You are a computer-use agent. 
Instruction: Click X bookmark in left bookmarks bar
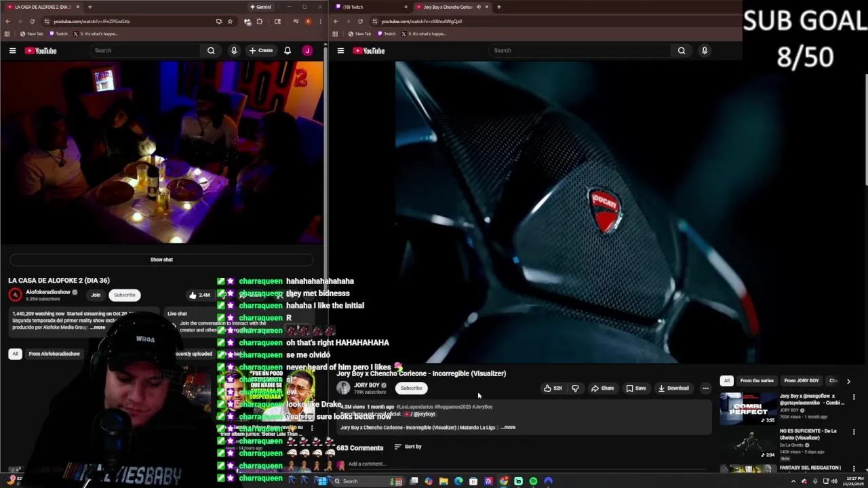click(96, 34)
